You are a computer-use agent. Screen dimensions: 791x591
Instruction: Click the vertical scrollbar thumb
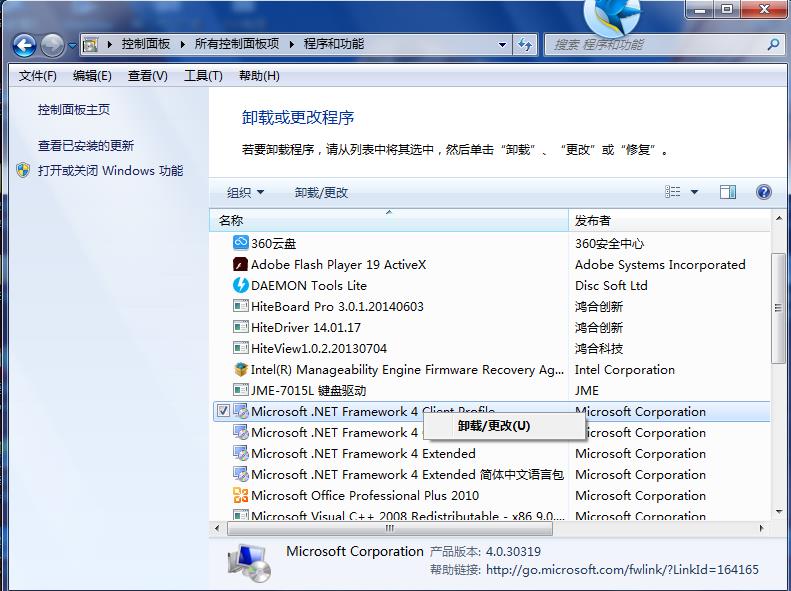point(778,308)
